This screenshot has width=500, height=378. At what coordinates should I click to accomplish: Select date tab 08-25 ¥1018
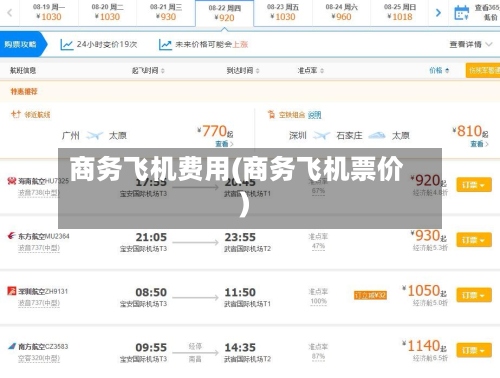pos(400,12)
